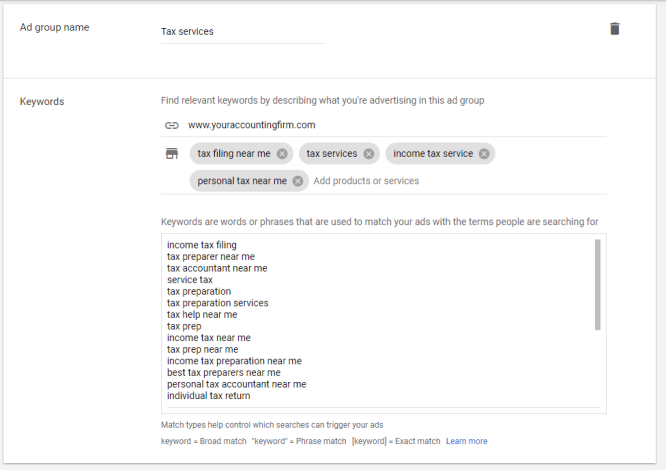Click 'best tax preparers near me' keyword
The image size is (666, 470).
[223, 372]
